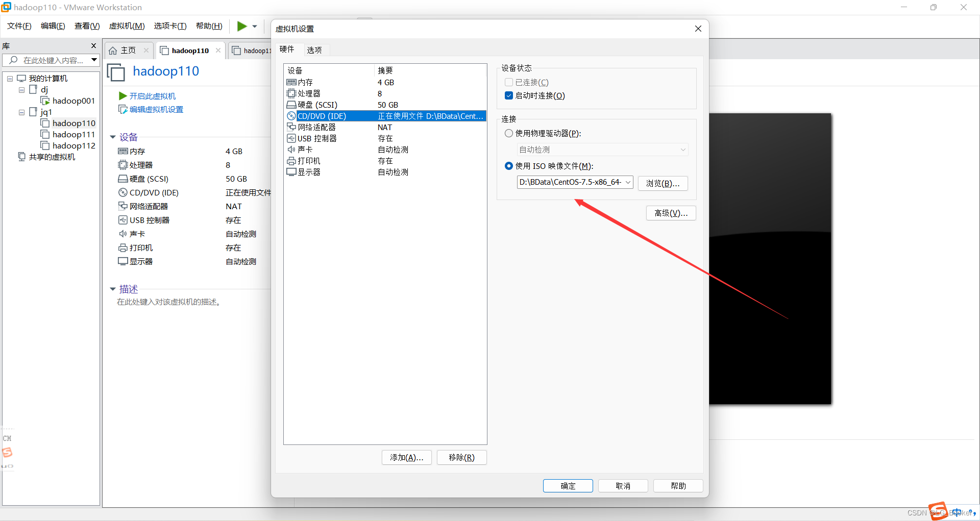
Task: Select hadoop001 in the library tree
Action: click(x=73, y=101)
